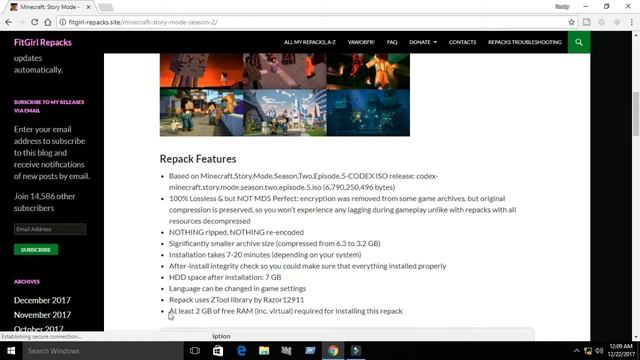Image resolution: width=640 pixels, height=360 pixels.
Task: Open the green search icon on site header
Action: (x=579, y=42)
